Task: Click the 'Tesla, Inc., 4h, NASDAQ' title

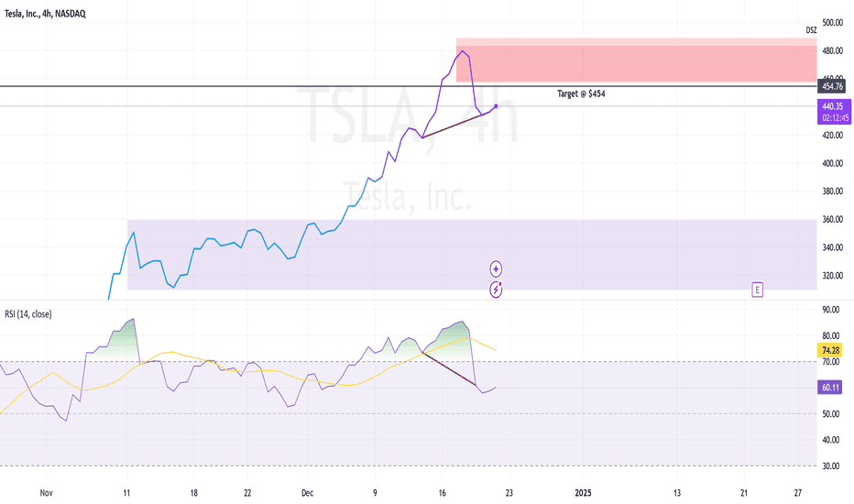Action: click(45, 14)
